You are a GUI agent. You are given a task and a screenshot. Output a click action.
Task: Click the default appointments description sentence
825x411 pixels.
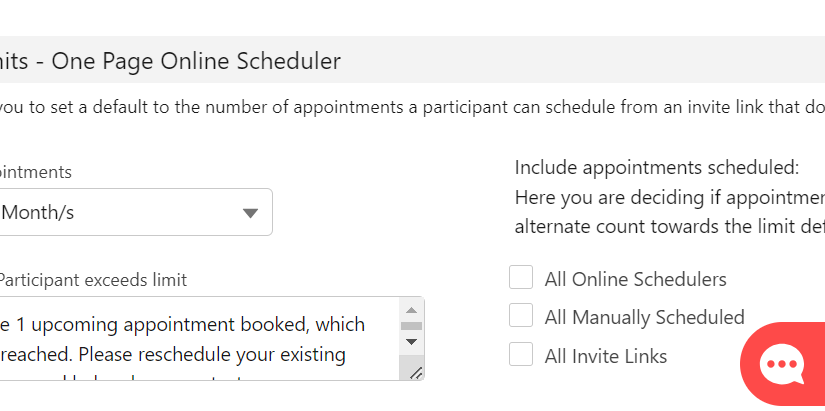[x=400, y=106]
